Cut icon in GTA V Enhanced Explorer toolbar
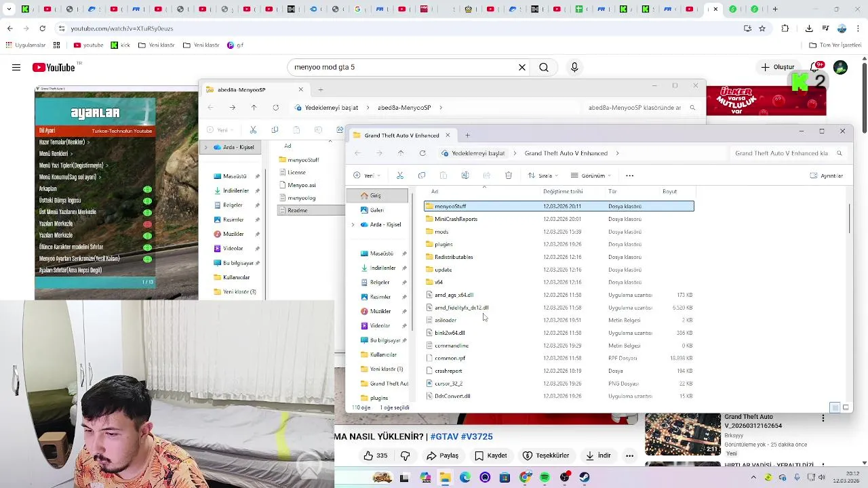The height and width of the screenshot is (488, 868). 400,176
